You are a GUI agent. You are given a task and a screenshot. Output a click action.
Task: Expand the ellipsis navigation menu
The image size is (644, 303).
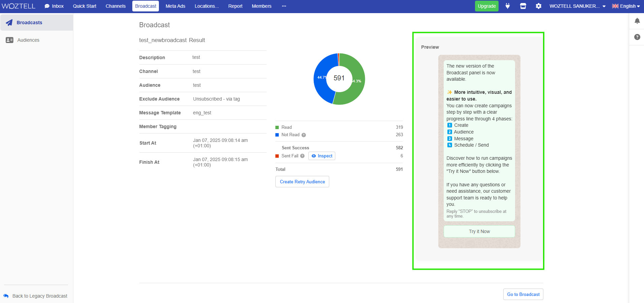tap(284, 6)
